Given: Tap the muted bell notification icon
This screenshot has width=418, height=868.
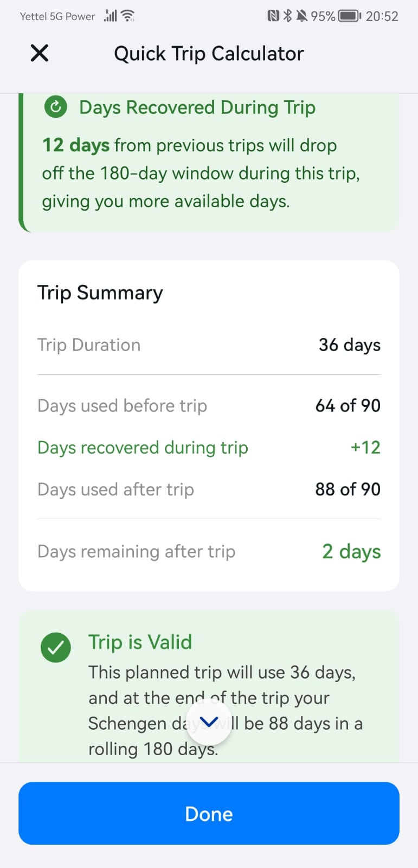Looking at the screenshot, I should click(x=301, y=16).
